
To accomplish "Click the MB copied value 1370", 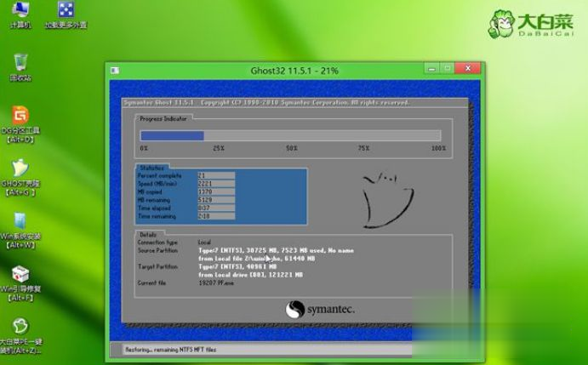I will click(x=216, y=191).
